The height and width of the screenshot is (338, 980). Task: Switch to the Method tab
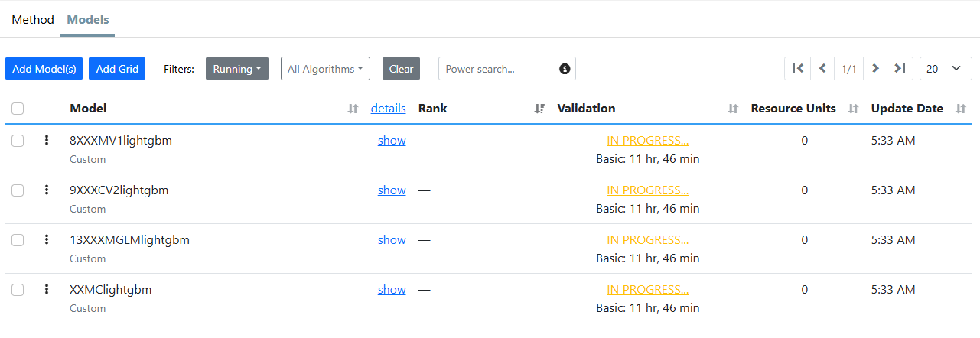[x=33, y=20]
